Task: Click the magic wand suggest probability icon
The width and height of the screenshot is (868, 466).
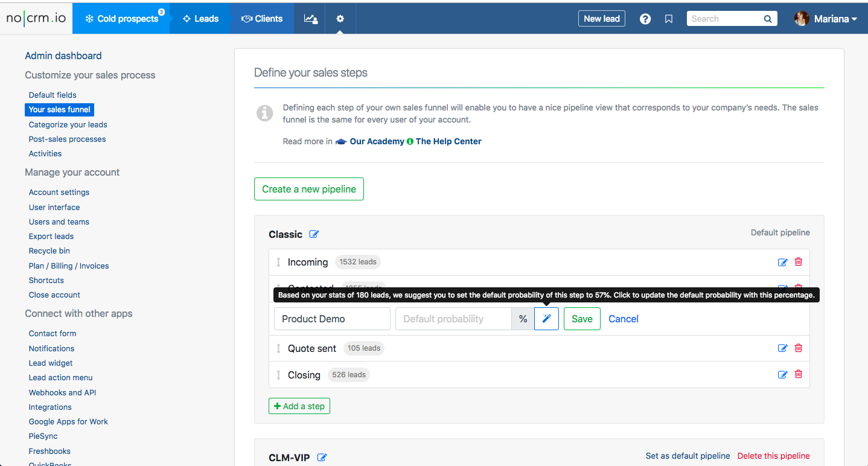Action: point(546,319)
